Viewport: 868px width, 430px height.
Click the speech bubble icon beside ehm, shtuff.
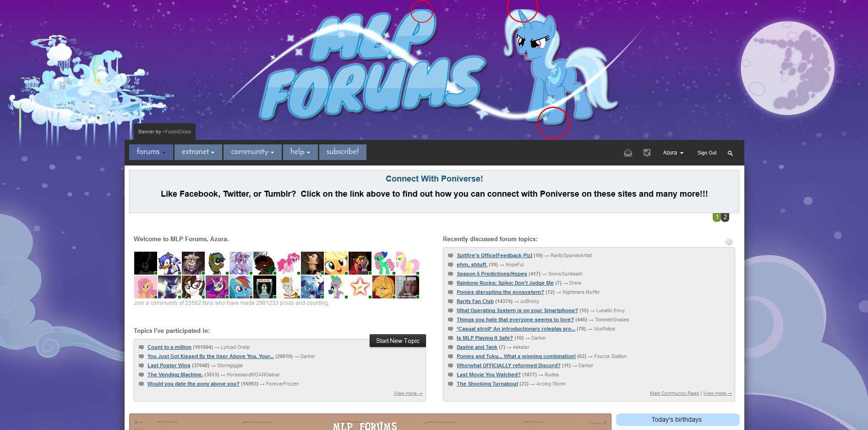(451, 265)
